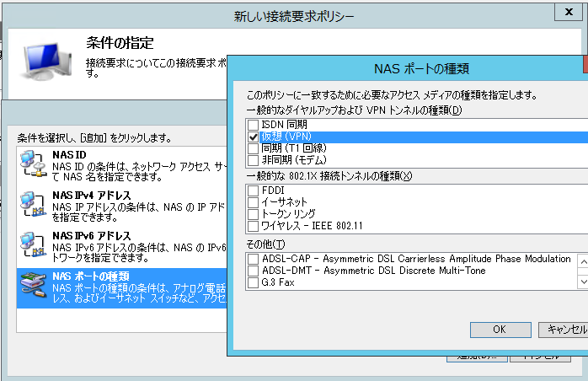Click the G.3 Fax row label
This screenshot has height=381, width=588.
278,282
